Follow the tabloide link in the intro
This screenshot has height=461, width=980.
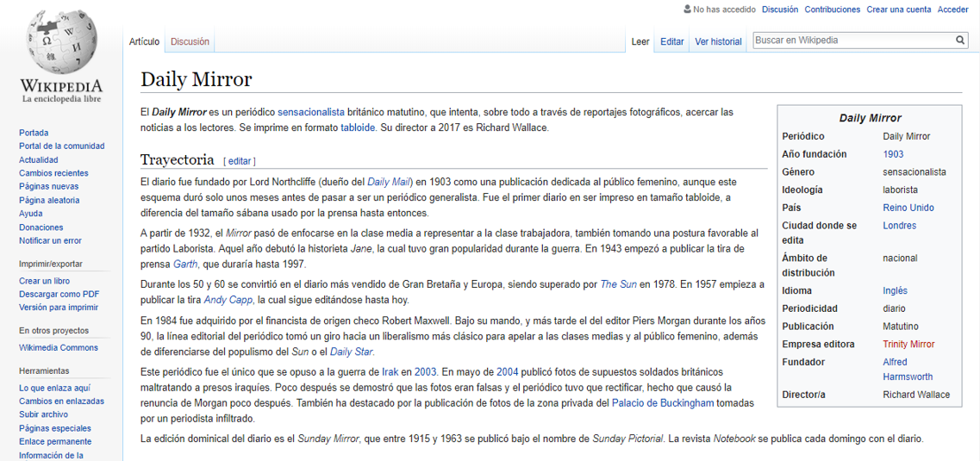358,127
